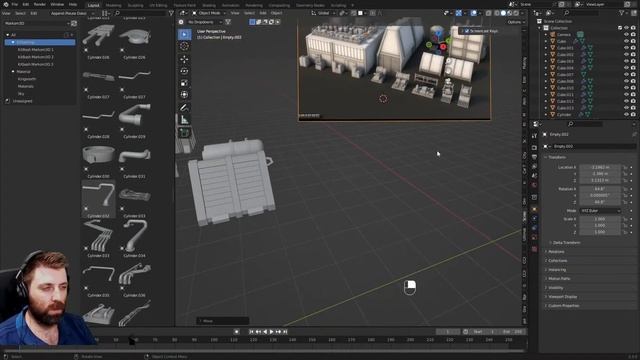Disable Cube.010 in renders via camera icon

tap(633, 88)
